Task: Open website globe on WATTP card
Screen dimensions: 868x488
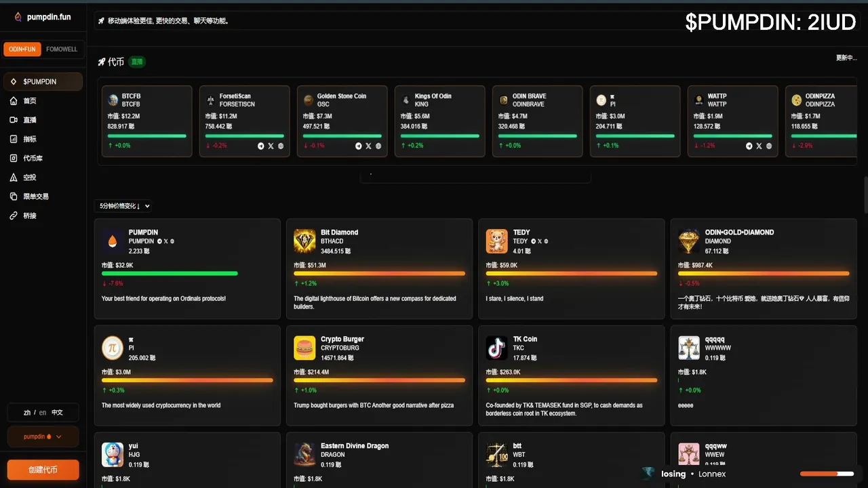Action: click(769, 146)
